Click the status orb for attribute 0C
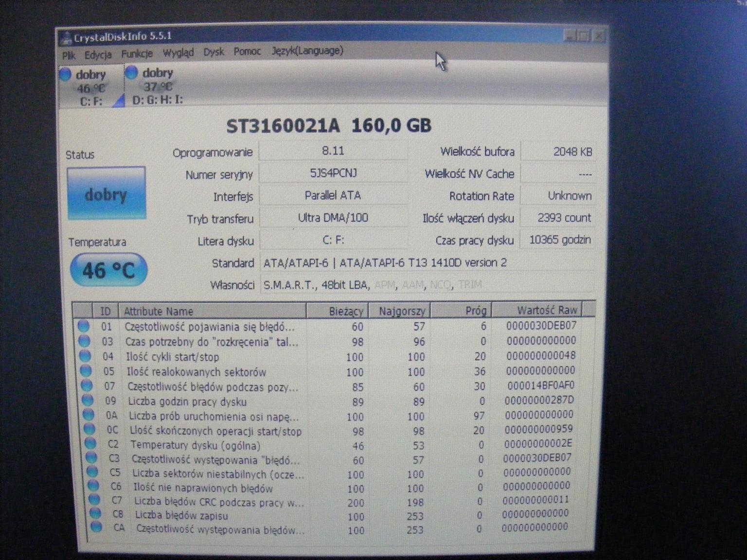The image size is (747, 560). (90, 430)
